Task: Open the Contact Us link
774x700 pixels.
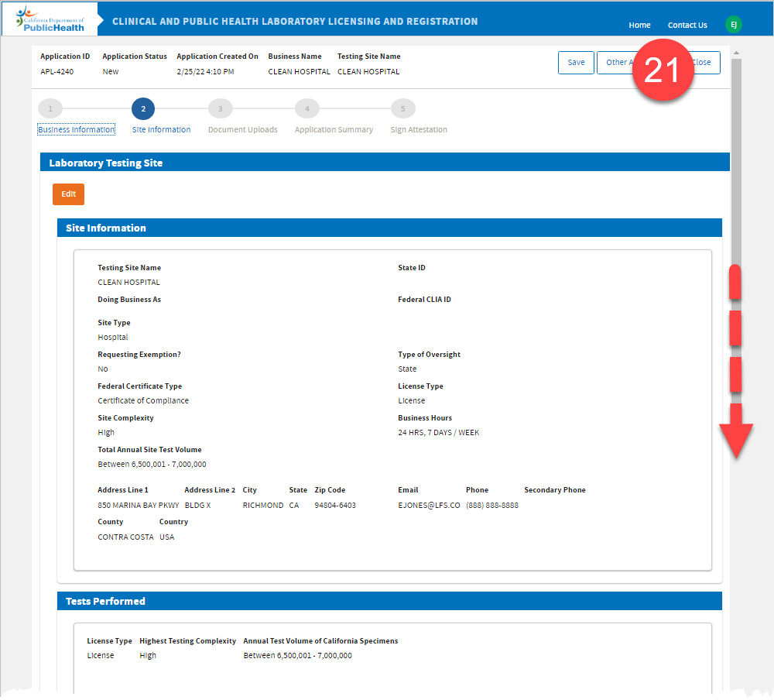Action: 687,26
